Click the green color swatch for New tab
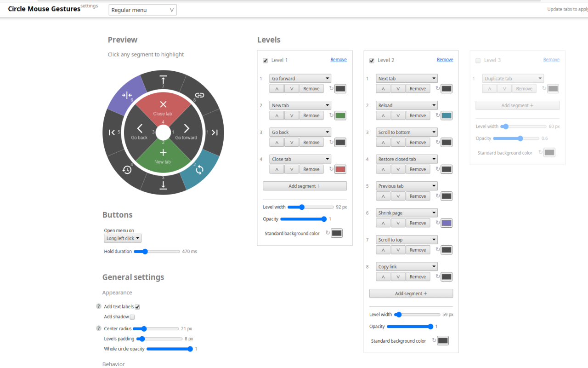 pos(340,115)
